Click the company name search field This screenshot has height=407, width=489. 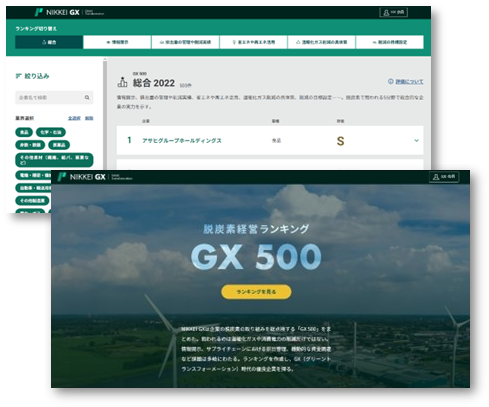54,98
